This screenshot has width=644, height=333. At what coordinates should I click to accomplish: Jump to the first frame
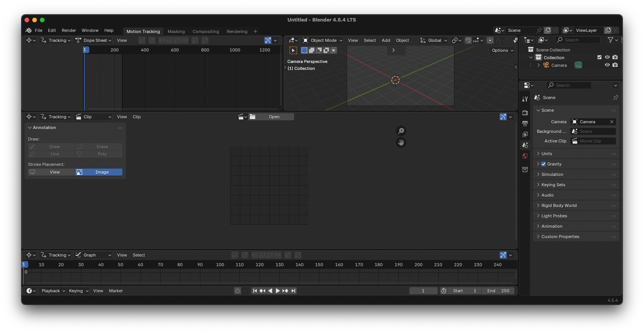[x=255, y=291]
